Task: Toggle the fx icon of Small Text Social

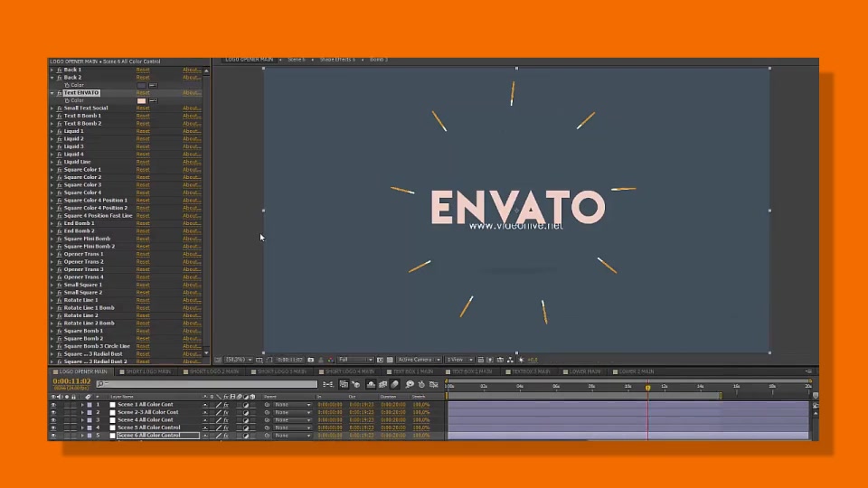Action: [x=60, y=108]
